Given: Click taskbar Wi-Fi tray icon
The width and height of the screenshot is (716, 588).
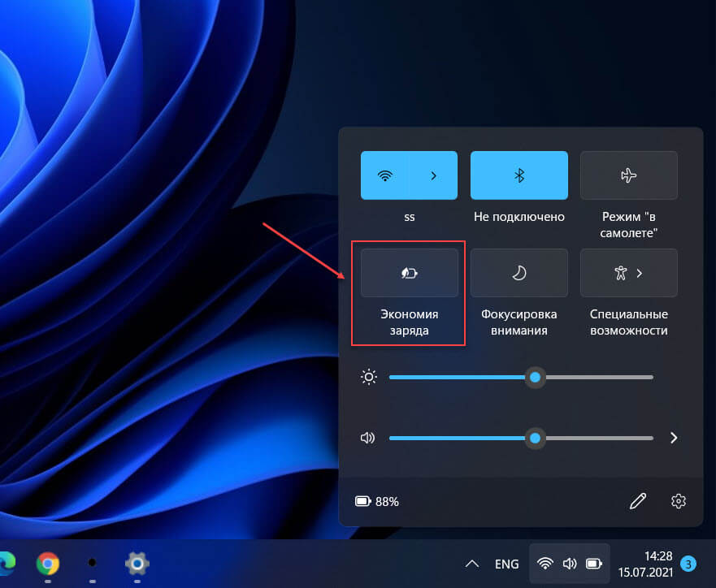Looking at the screenshot, I should [x=545, y=564].
